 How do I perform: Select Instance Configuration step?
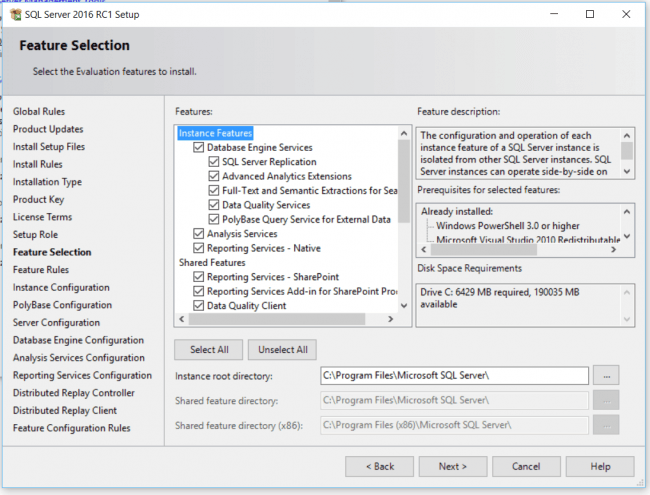[61, 287]
